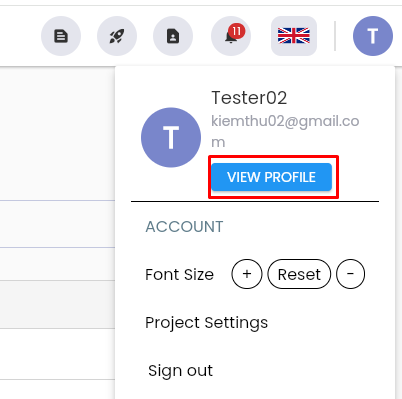This screenshot has width=402, height=399.
Task: Click the rocket launch icon
Action: pyautogui.click(x=117, y=36)
